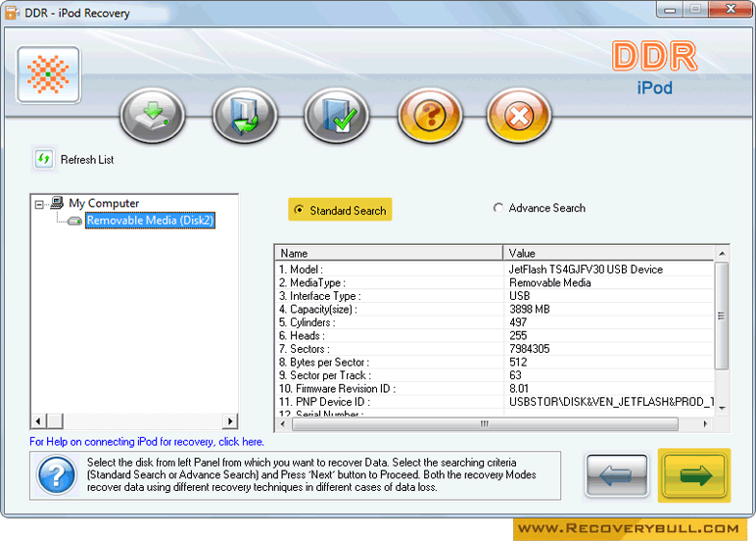
Task: Select the '7. Sectors :' row
Action: point(495,349)
